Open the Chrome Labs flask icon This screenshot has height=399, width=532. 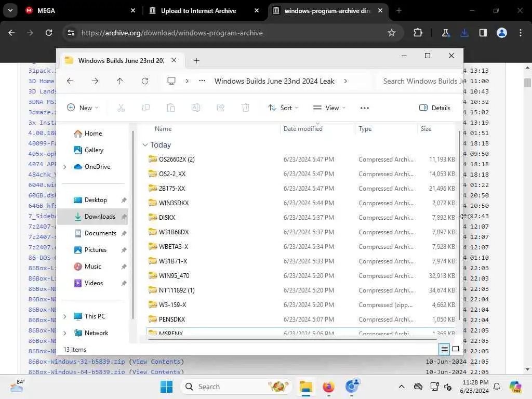pos(445,33)
